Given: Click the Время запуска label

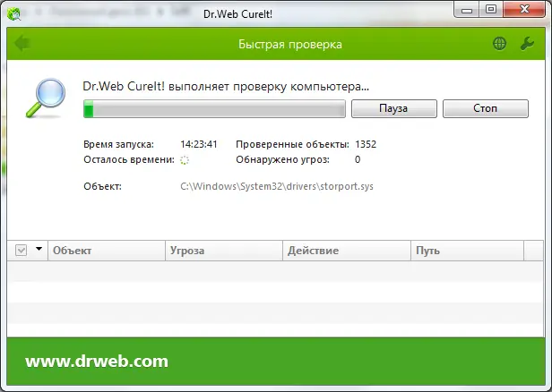Looking at the screenshot, I should pyautogui.click(x=118, y=144).
